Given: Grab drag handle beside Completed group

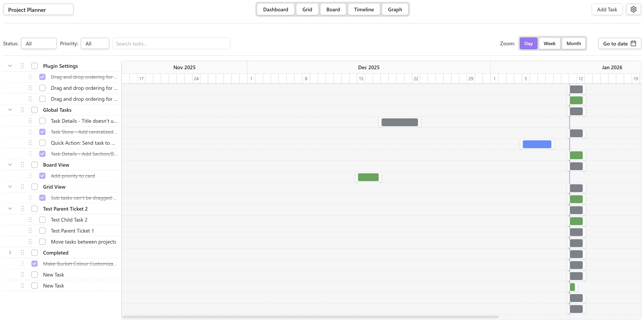Looking at the screenshot, I should [22, 252].
